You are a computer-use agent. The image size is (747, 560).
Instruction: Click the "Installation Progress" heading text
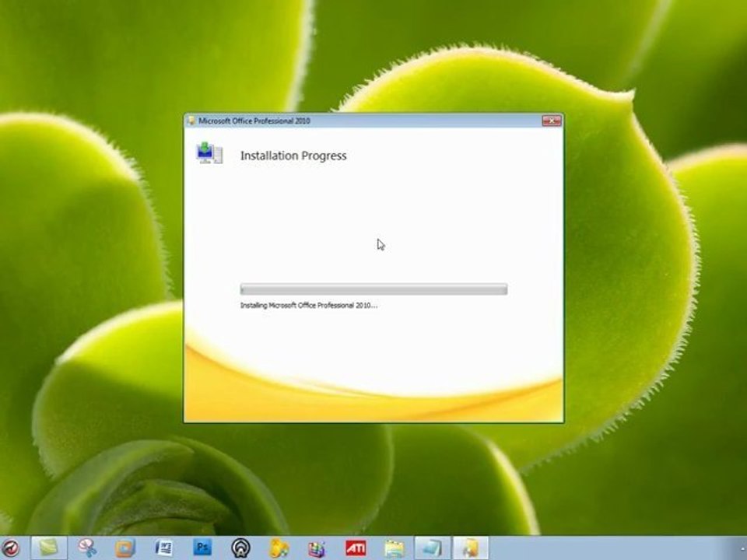[293, 156]
